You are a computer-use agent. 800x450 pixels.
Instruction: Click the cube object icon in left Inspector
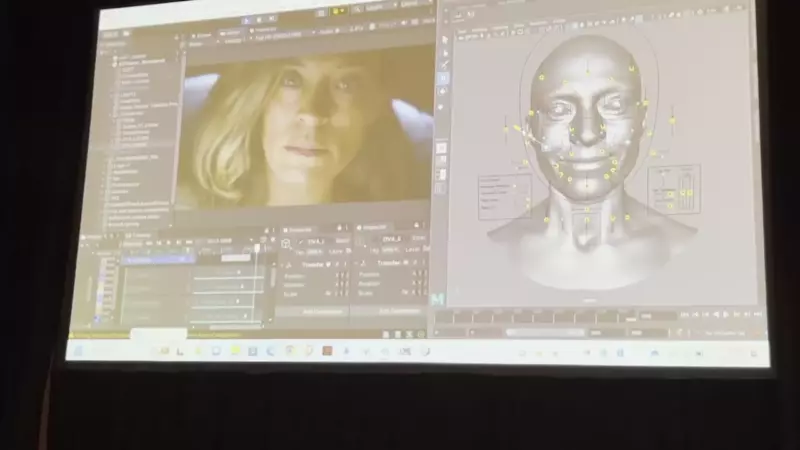[286, 242]
